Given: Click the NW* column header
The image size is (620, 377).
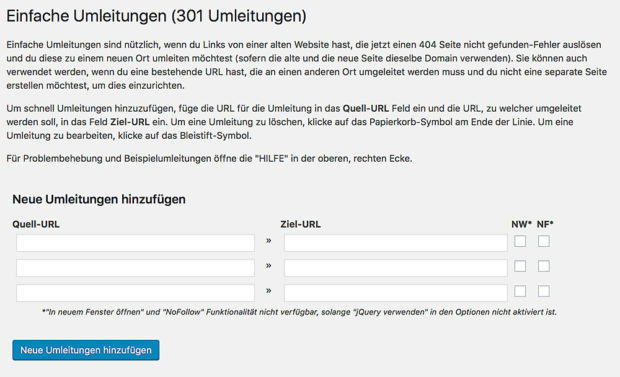Looking at the screenshot, I should point(522,224).
